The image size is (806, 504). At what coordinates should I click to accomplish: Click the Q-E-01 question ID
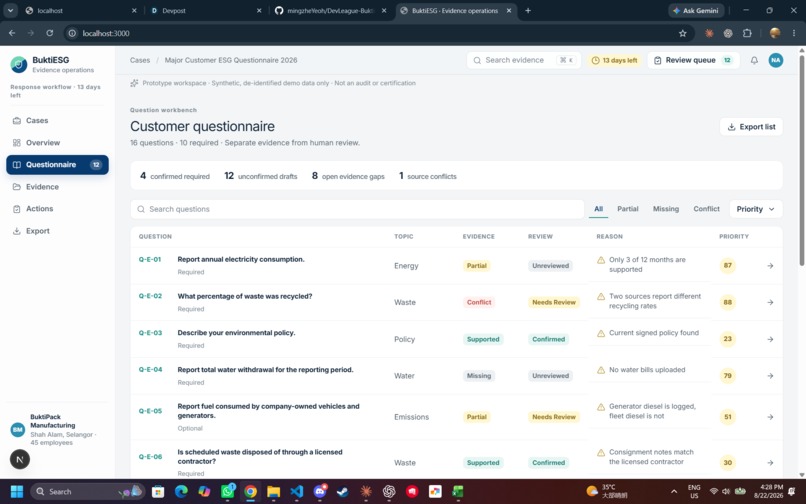pos(150,259)
